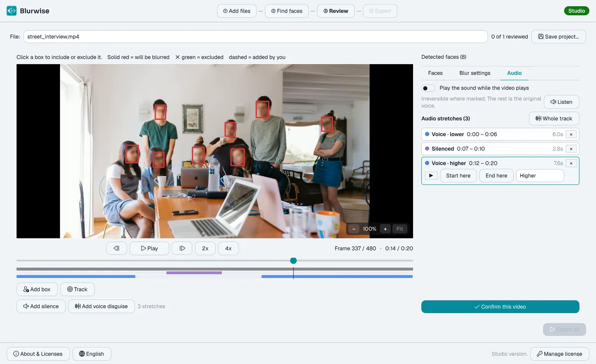
Task: Open Manage license
Action: [560, 354]
